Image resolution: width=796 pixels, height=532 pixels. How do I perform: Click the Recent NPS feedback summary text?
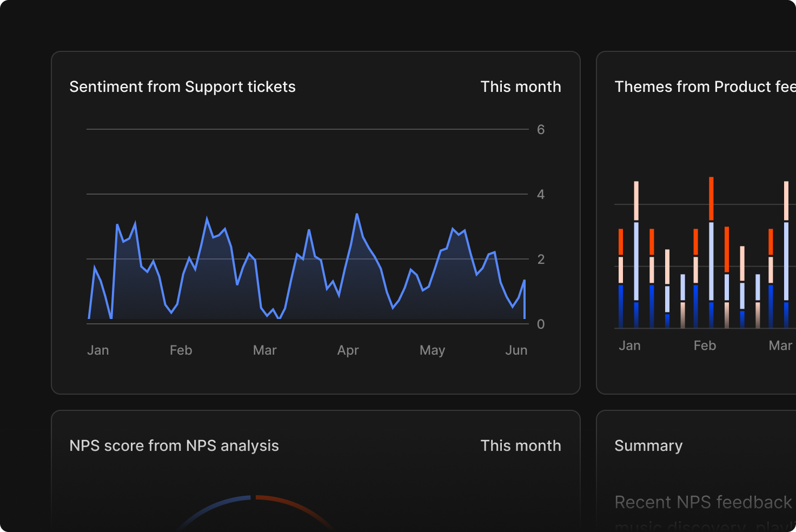703,502
